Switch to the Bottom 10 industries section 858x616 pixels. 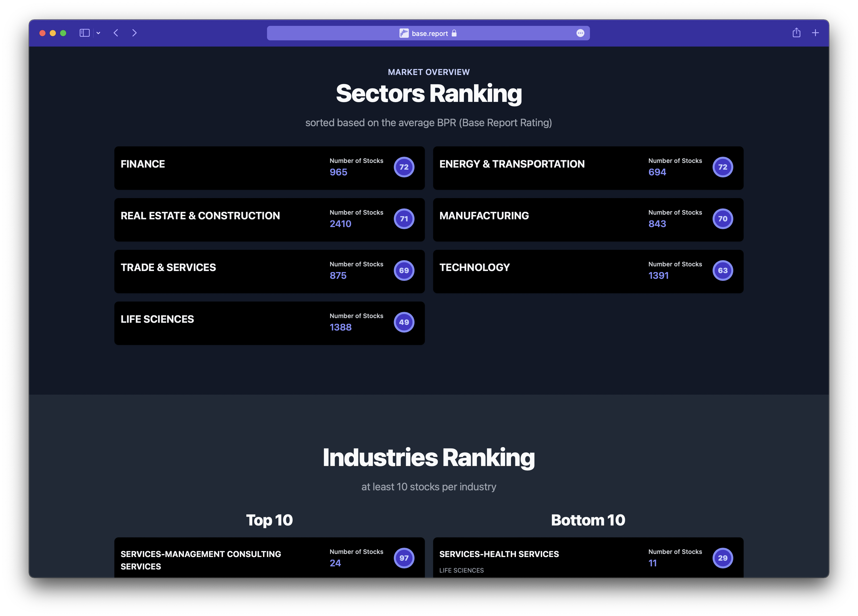[x=588, y=520]
